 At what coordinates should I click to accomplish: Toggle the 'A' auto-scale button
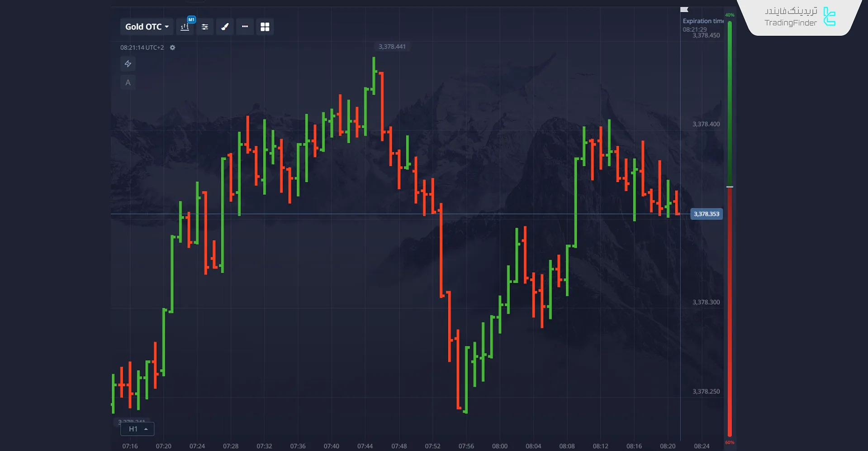(x=128, y=82)
